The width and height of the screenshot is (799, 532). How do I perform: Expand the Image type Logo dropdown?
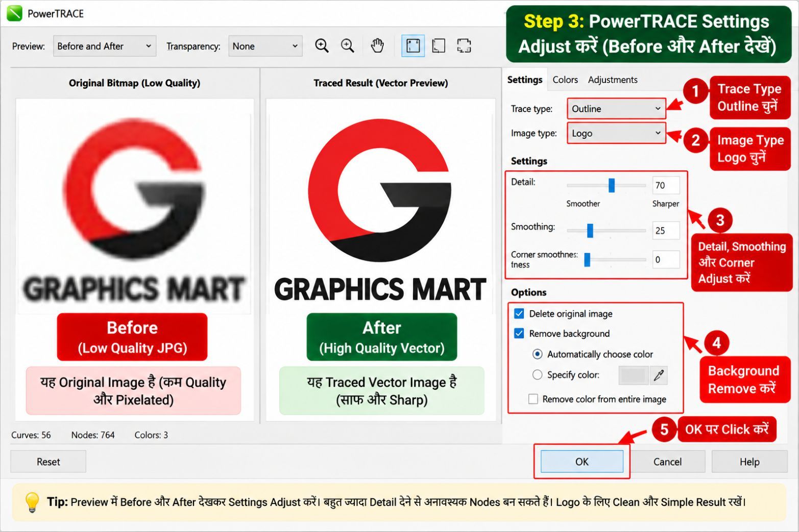(x=616, y=133)
